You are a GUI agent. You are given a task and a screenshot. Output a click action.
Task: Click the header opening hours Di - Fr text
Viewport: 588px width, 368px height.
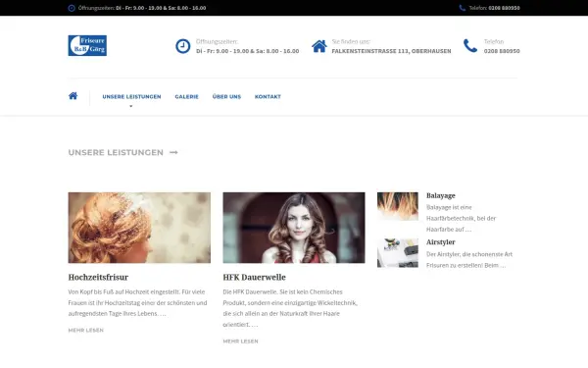coord(248,51)
